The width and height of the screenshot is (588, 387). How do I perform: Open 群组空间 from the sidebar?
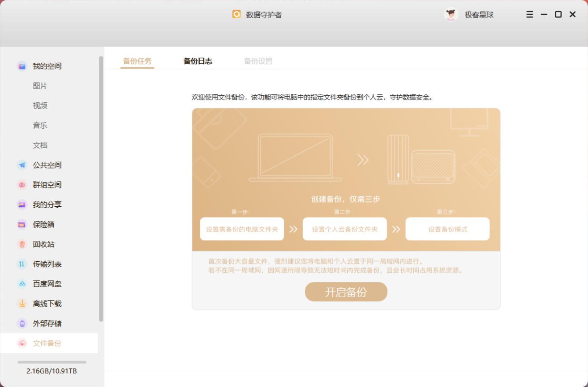[x=22, y=185]
